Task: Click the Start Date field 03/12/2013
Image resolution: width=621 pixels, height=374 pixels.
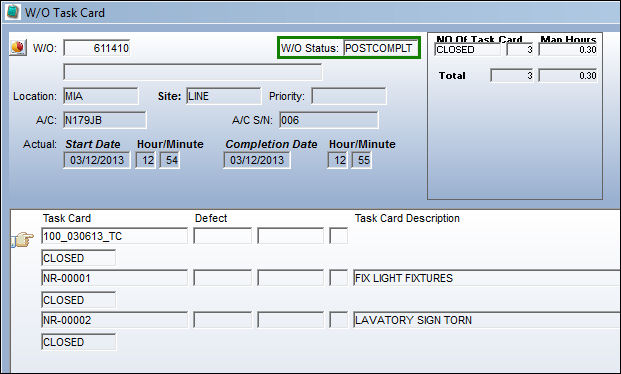Action: [x=97, y=160]
